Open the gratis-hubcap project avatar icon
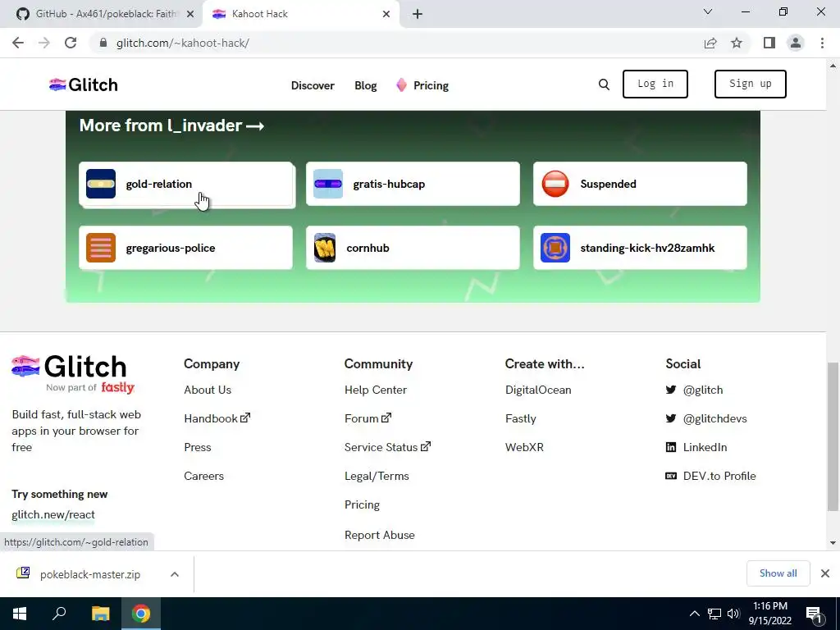The width and height of the screenshot is (840, 630). 328,184
